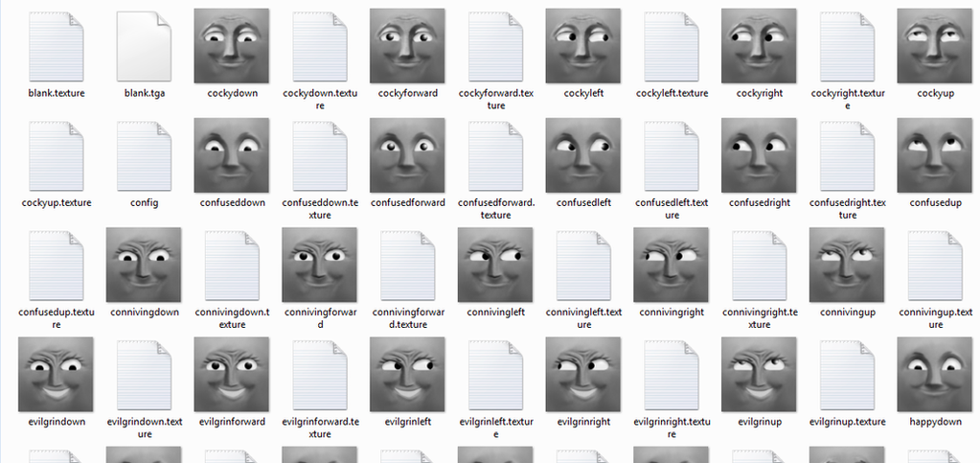Select the connivingright.texture document icon
The height and width of the screenshot is (463, 980).
760,266
